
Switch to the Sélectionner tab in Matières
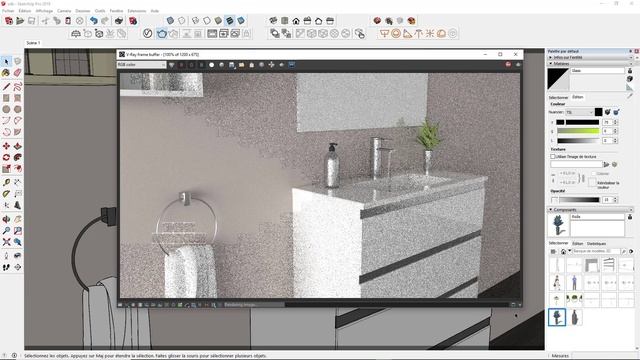558,98
